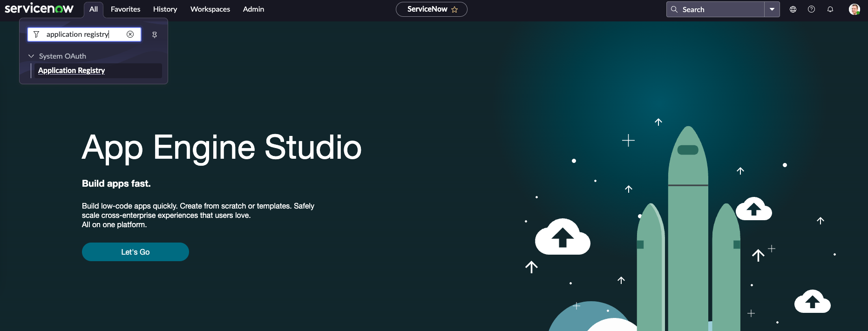Screen dimensions: 868x331
Task: Click the magnifier icon in global search
Action: pos(674,9)
